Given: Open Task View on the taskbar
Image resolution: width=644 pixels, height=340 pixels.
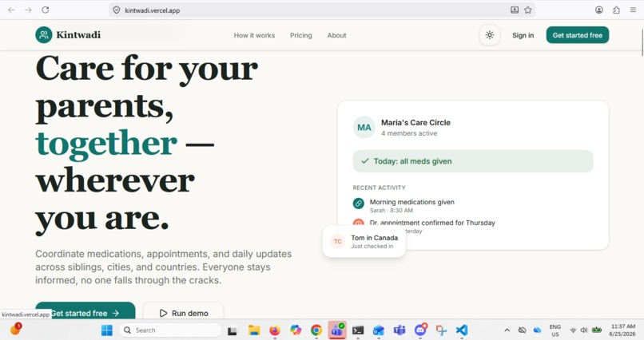Looking at the screenshot, I should click(233, 330).
